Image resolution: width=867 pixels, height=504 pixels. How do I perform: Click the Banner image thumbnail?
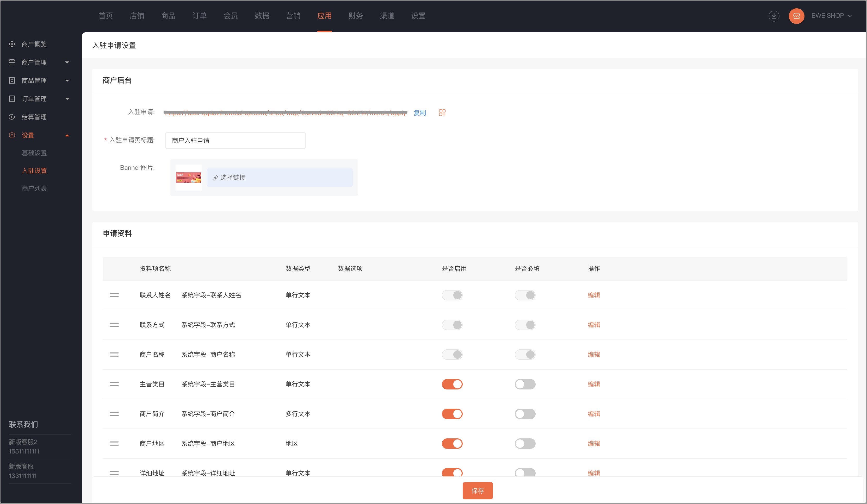click(189, 177)
